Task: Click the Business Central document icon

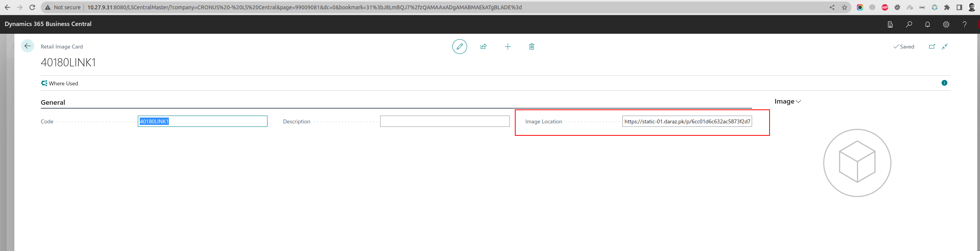Action: (890, 24)
